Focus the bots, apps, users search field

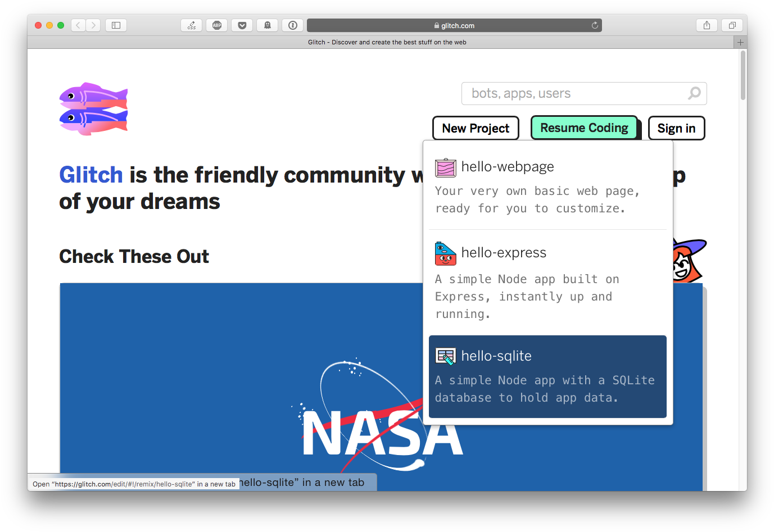pos(573,93)
